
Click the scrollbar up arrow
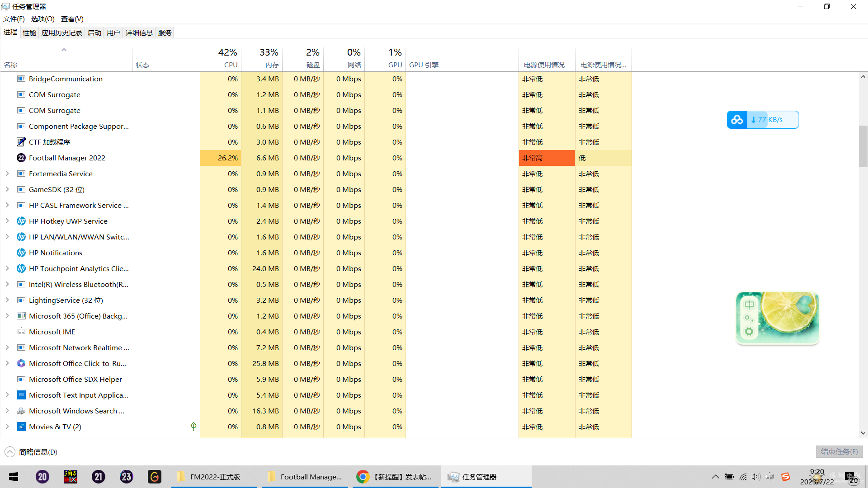coord(863,77)
